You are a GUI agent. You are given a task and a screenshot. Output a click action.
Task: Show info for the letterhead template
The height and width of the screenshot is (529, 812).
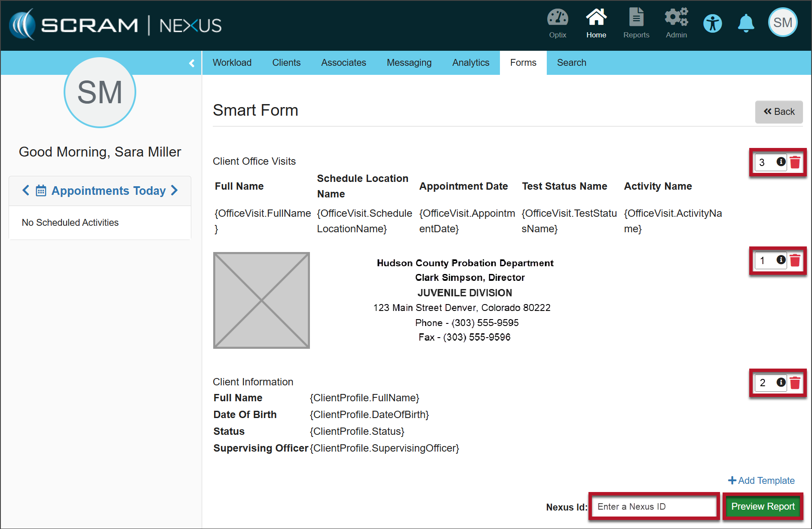[x=781, y=260]
